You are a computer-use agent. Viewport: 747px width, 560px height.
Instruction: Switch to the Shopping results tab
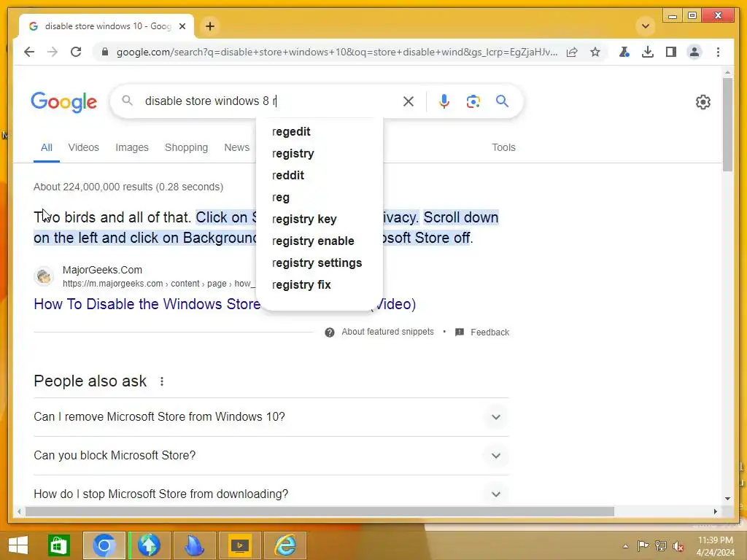pos(186,147)
